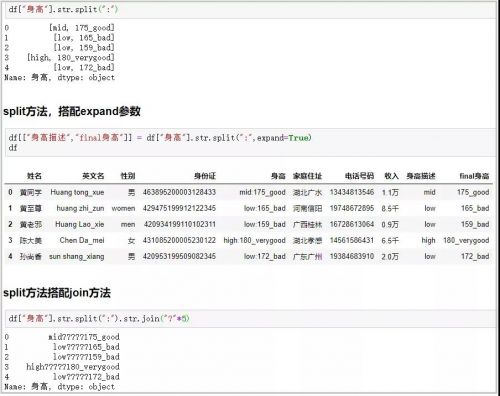This screenshot has height=396, width=500.
Task: Click the income cell '1.1万'
Action: click(x=390, y=192)
